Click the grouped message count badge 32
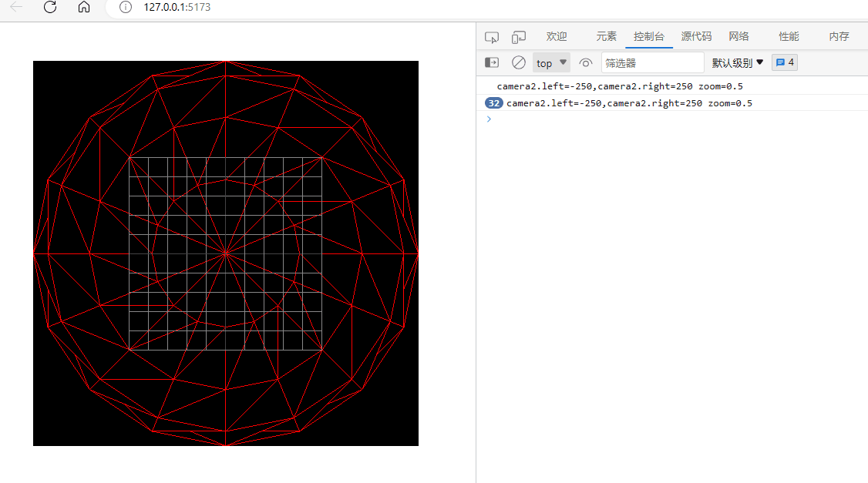Viewport: 868px width, 483px height. coord(493,102)
